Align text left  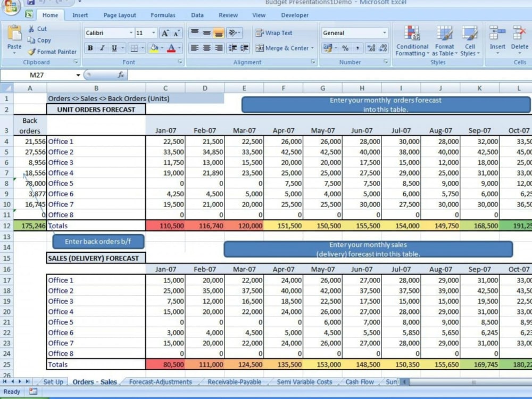(x=195, y=48)
